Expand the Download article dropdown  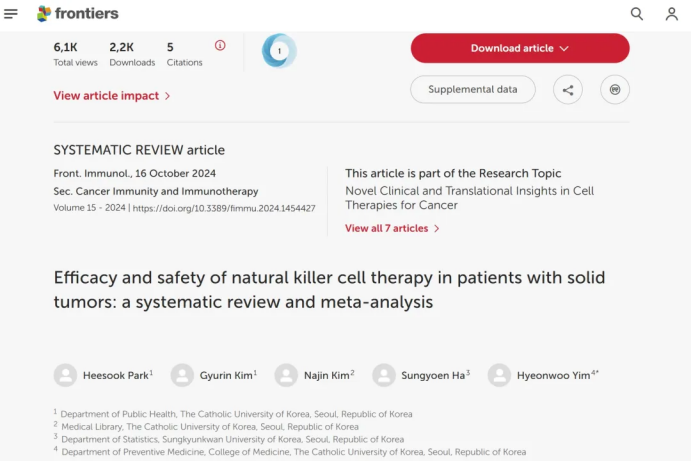[520, 48]
